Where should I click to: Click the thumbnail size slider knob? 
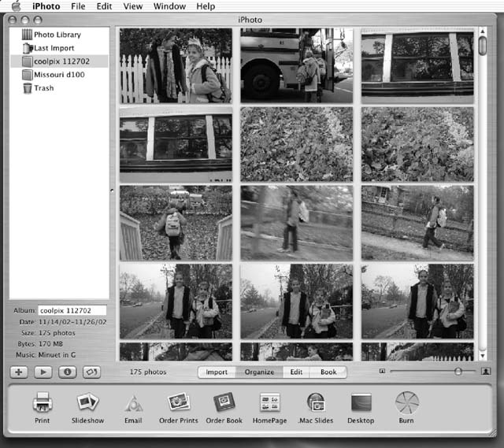pos(458,372)
